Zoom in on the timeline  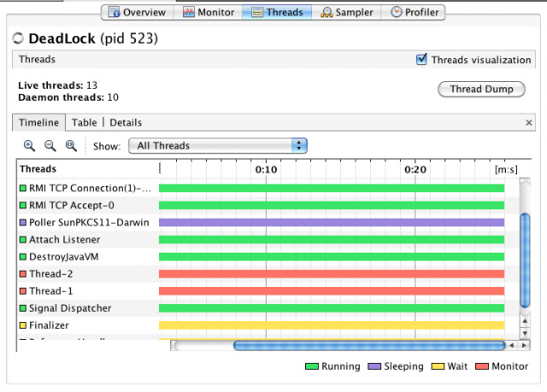pyautogui.click(x=29, y=146)
